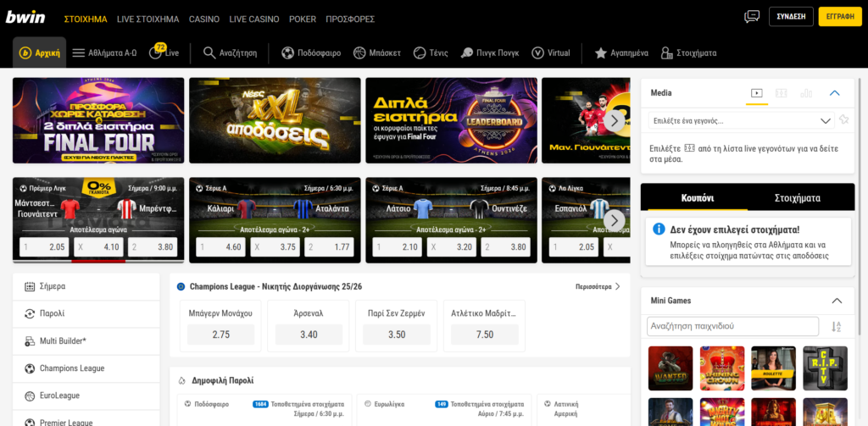Open CASINO top menu

click(204, 19)
